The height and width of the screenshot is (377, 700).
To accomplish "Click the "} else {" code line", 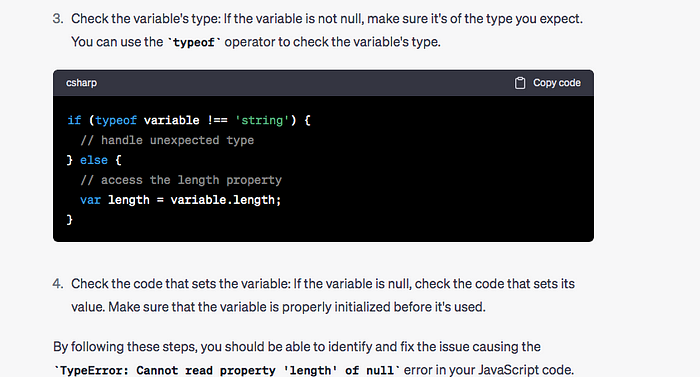I will 94,160.
